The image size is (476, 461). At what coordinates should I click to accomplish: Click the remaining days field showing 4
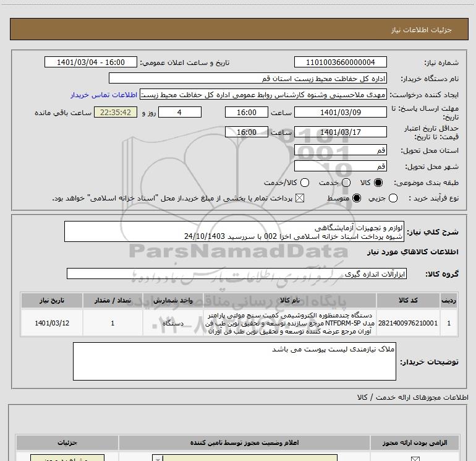coord(180,112)
